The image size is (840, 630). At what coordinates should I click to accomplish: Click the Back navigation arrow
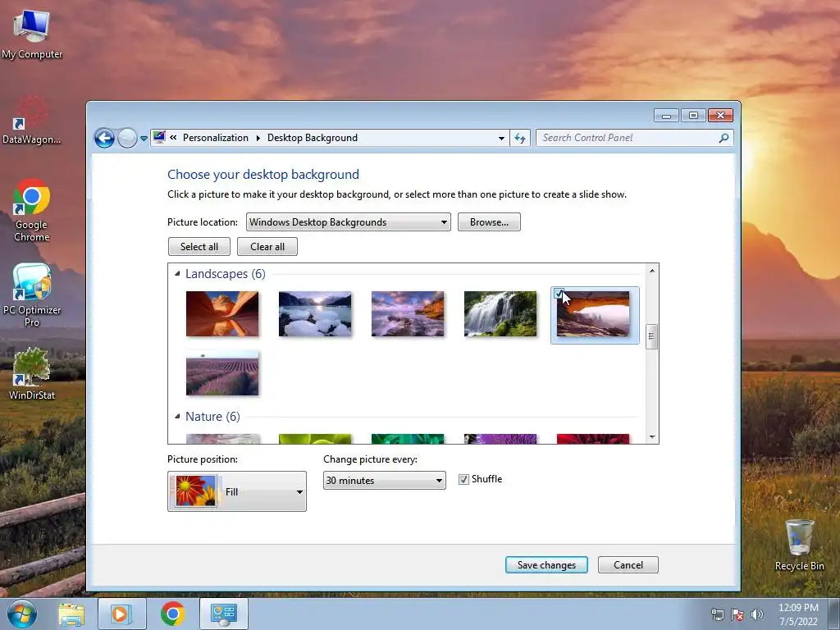(x=104, y=138)
